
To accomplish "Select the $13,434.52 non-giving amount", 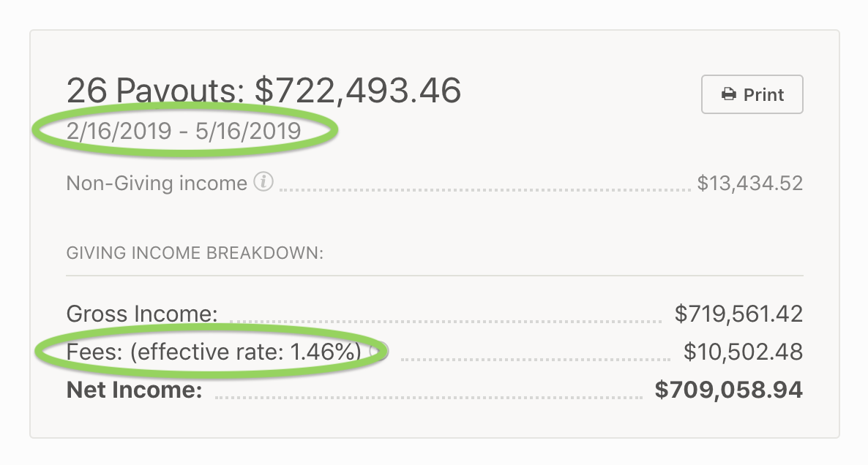I will pyautogui.click(x=749, y=183).
